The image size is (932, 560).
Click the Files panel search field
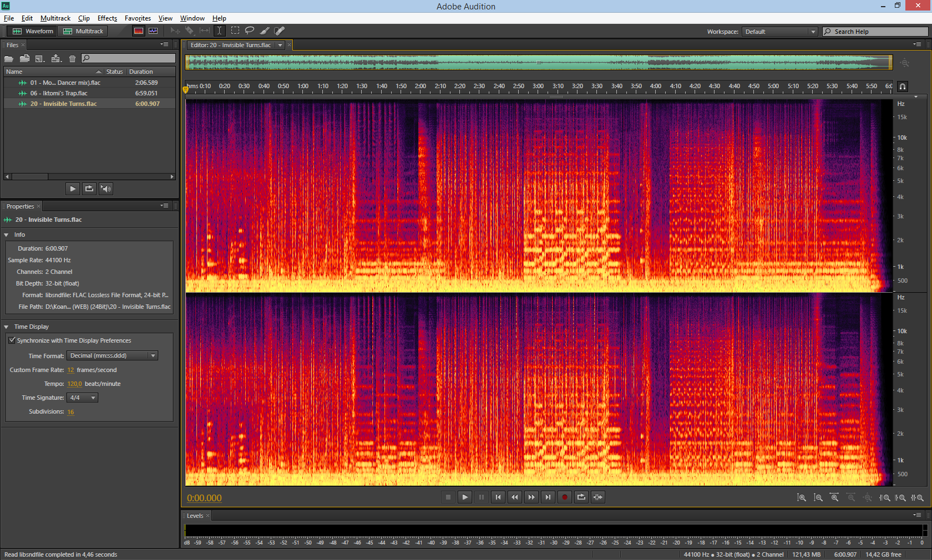129,58
